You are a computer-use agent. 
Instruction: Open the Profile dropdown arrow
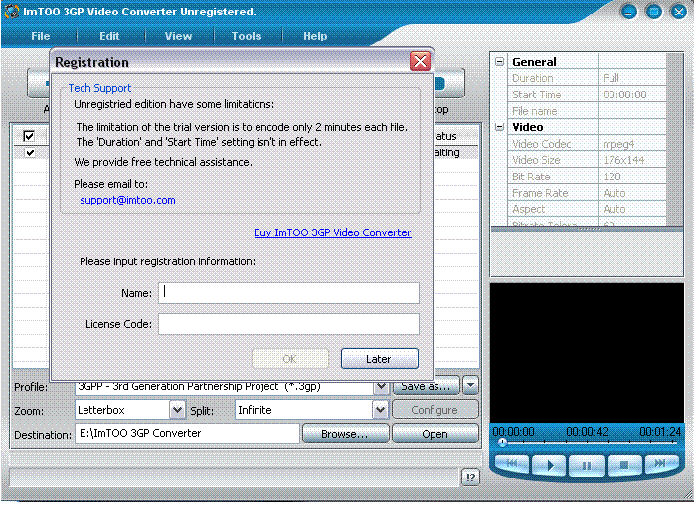coord(381,386)
